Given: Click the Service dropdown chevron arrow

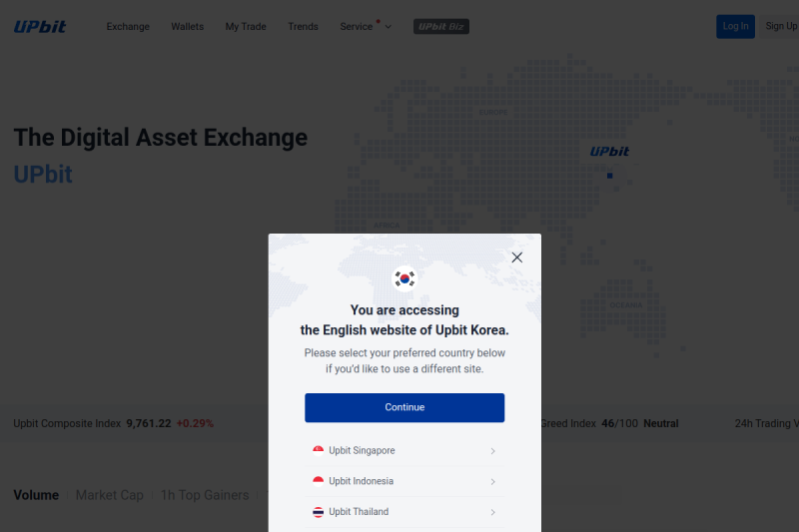Looking at the screenshot, I should [x=388, y=27].
